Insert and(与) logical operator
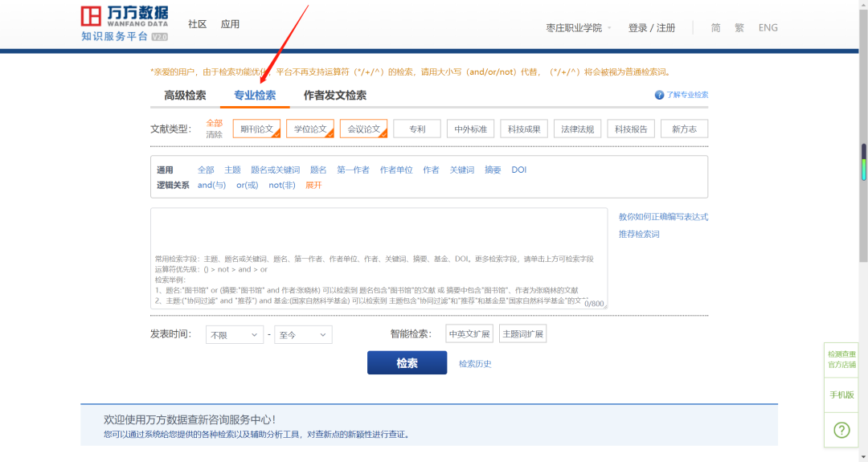This screenshot has height=462, width=868. [211, 186]
